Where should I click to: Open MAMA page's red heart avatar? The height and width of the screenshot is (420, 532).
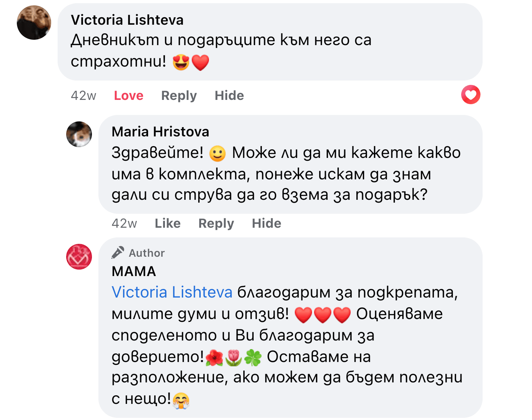click(x=79, y=257)
